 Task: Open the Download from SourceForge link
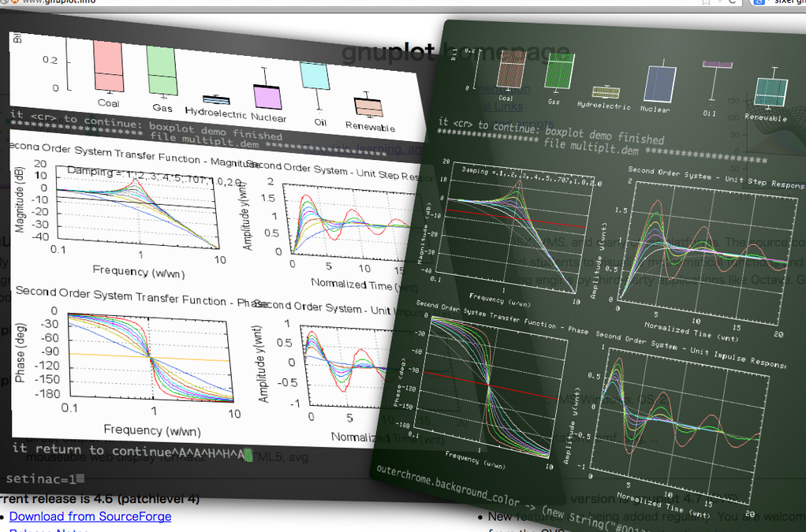coord(90,516)
